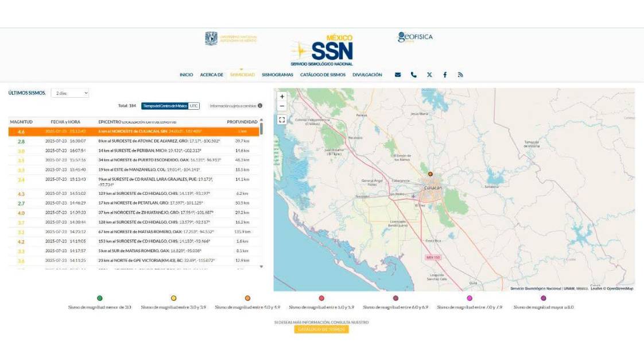Toggle fullscreen map view
644x362 pixels.
282,120
